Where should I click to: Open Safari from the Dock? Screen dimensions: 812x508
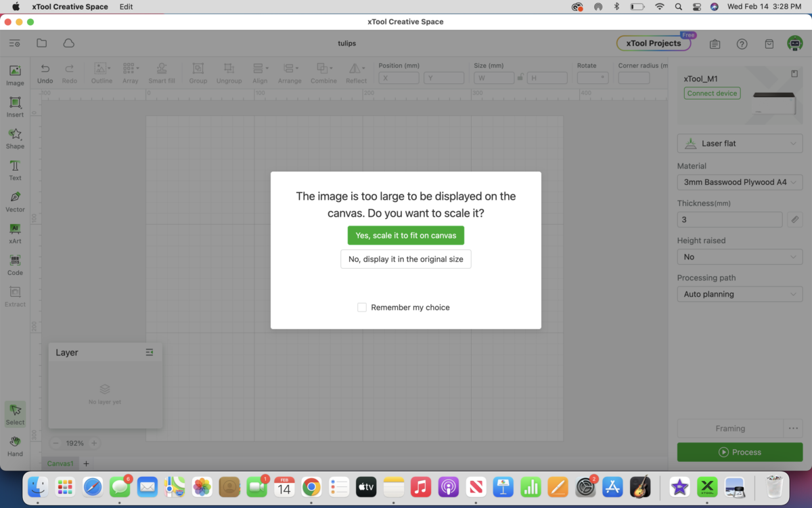pos(93,486)
